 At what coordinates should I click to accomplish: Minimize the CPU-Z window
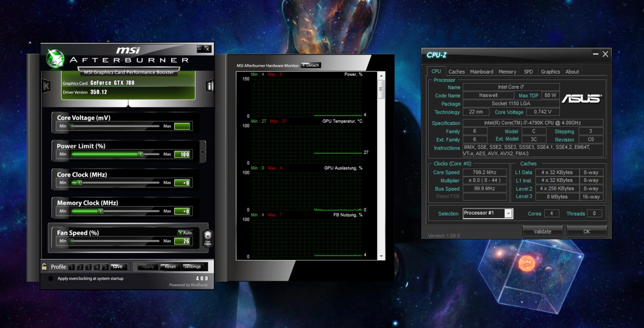point(595,54)
